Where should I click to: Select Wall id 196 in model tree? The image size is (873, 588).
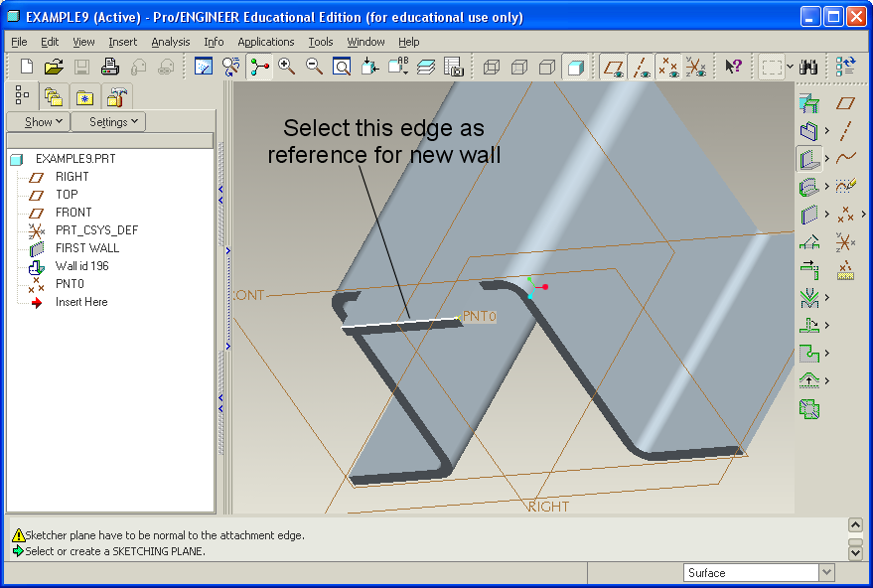(81, 266)
